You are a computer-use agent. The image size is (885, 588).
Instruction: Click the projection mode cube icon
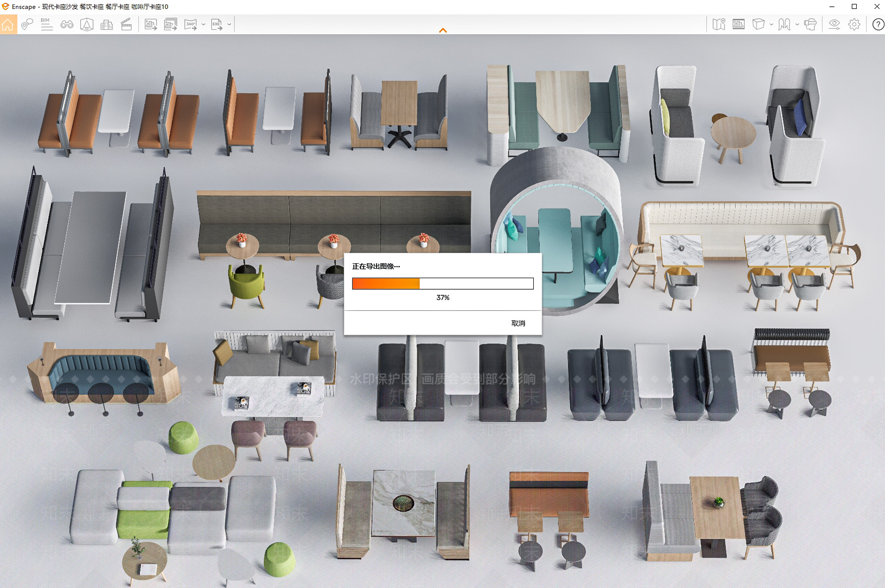(759, 24)
